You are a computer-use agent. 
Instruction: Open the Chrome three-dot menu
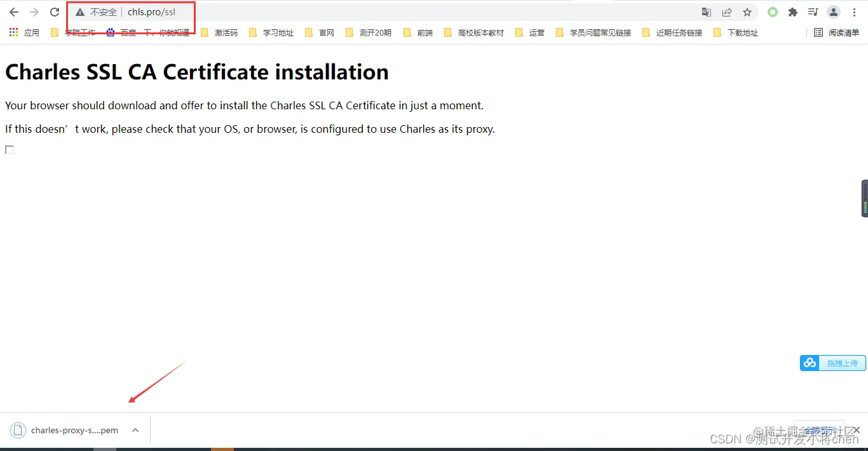coord(854,12)
